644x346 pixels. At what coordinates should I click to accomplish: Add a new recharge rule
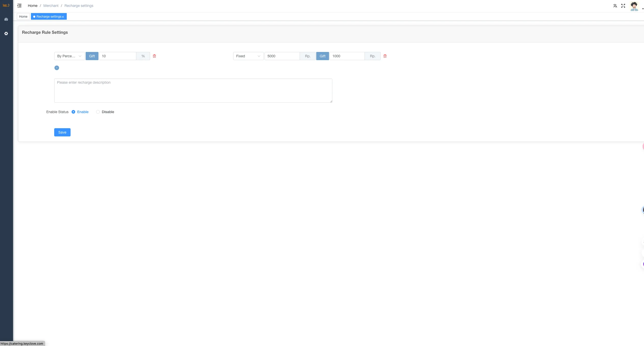coord(57,68)
